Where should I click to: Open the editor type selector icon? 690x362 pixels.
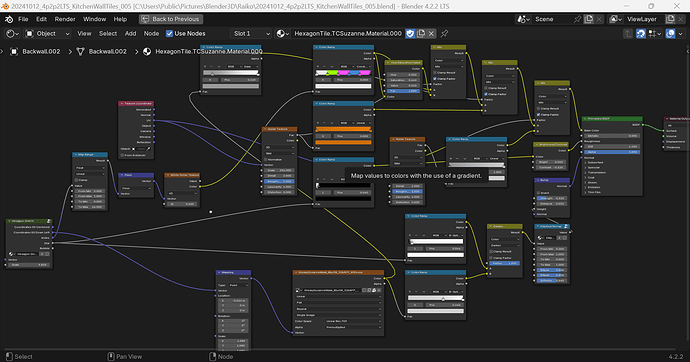coord(12,33)
